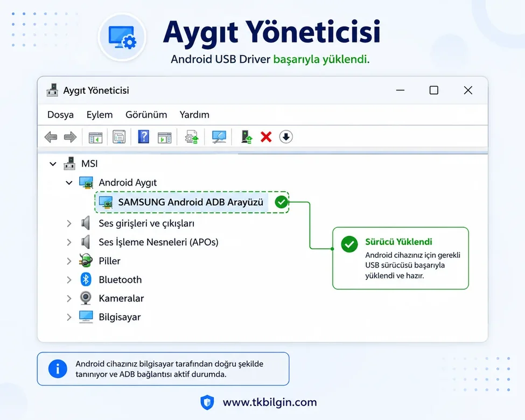Toggle the action pane toolbar icon

point(164,137)
